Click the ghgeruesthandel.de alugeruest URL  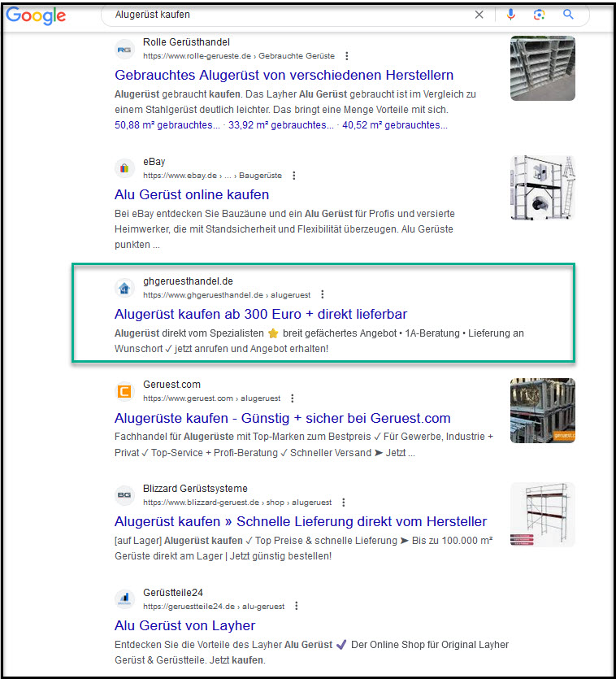(227, 295)
